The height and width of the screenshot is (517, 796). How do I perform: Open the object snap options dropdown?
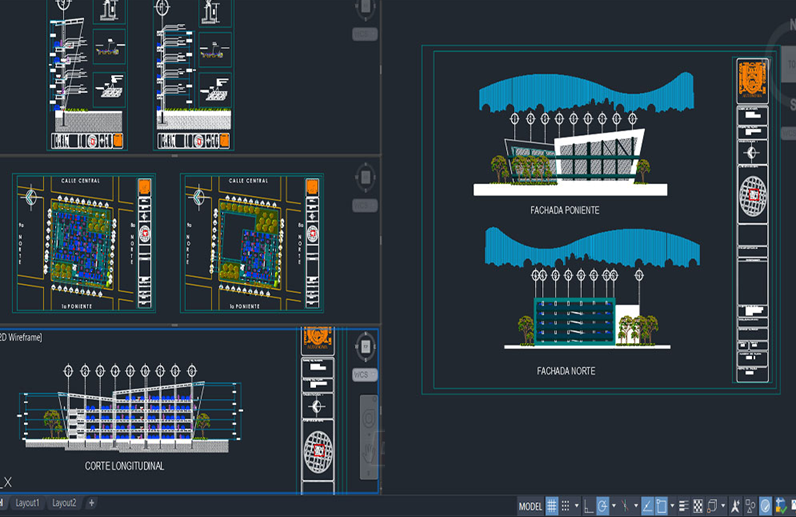click(x=672, y=506)
